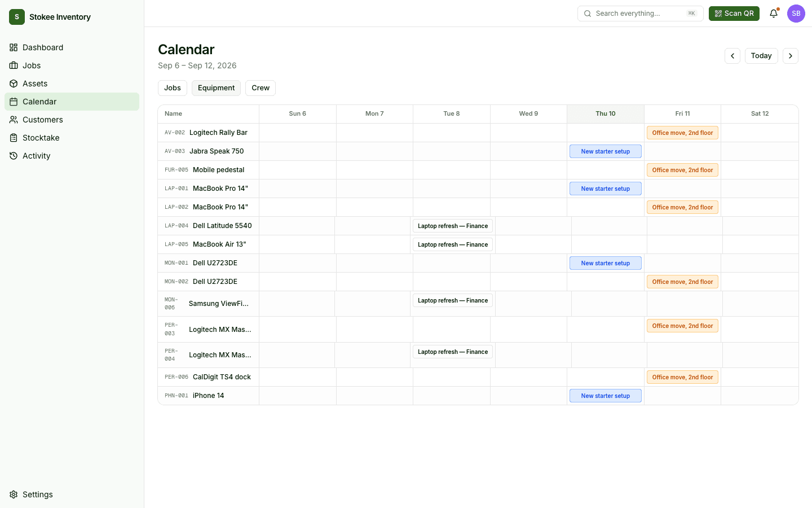The image size is (812, 508).
Task: Select the Logitech Rally Bar row name
Action: tap(218, 133)
